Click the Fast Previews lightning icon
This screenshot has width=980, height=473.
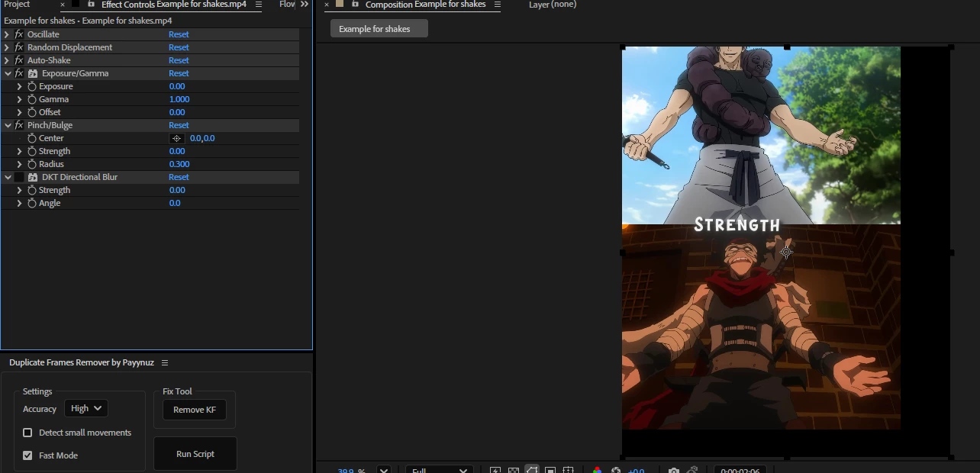[x=495, y=471]
